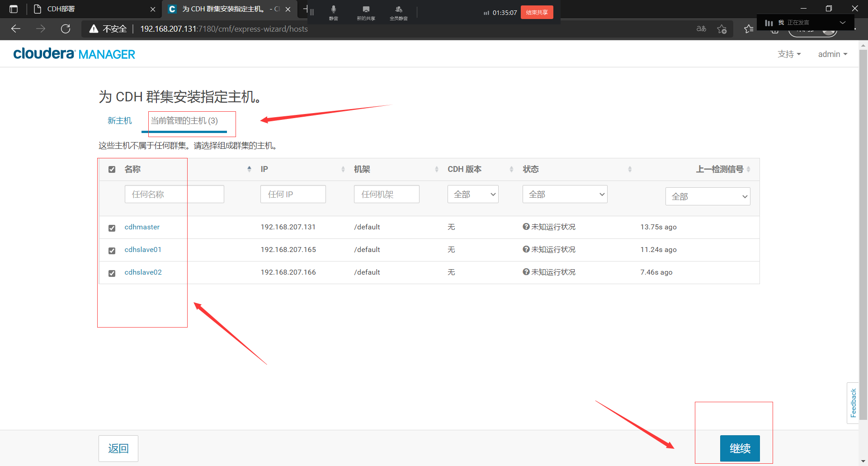This screenshot has height=466, width=868.
Task: Click the 13.75s ago heartbeat value
Action: click(x=658, y=227)
